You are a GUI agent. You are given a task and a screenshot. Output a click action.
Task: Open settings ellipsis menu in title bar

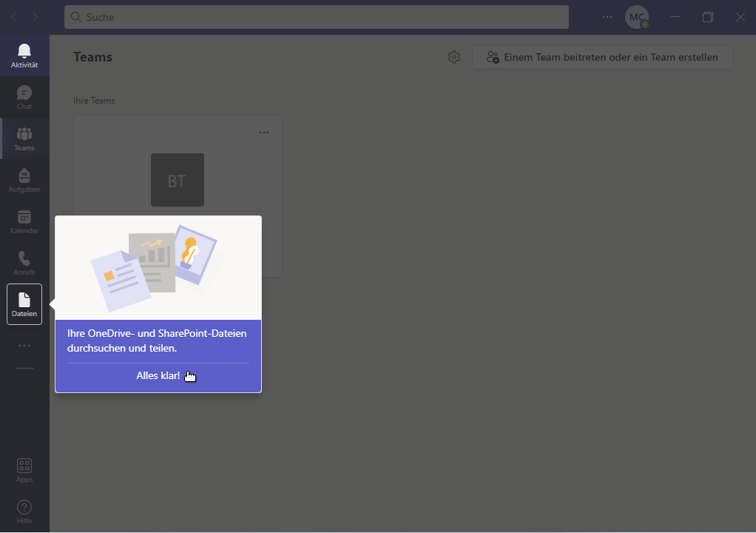607,17
